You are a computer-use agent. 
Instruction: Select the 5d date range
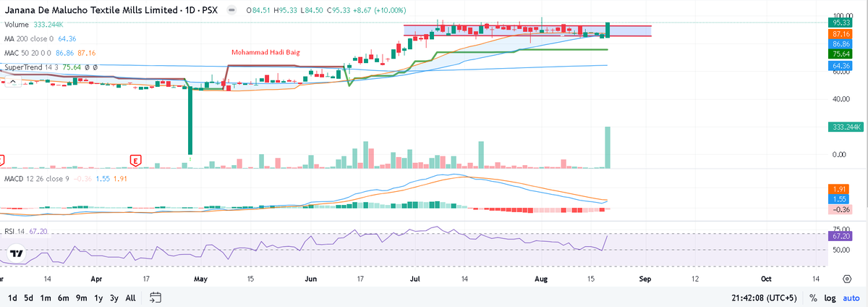click(29, 298)
